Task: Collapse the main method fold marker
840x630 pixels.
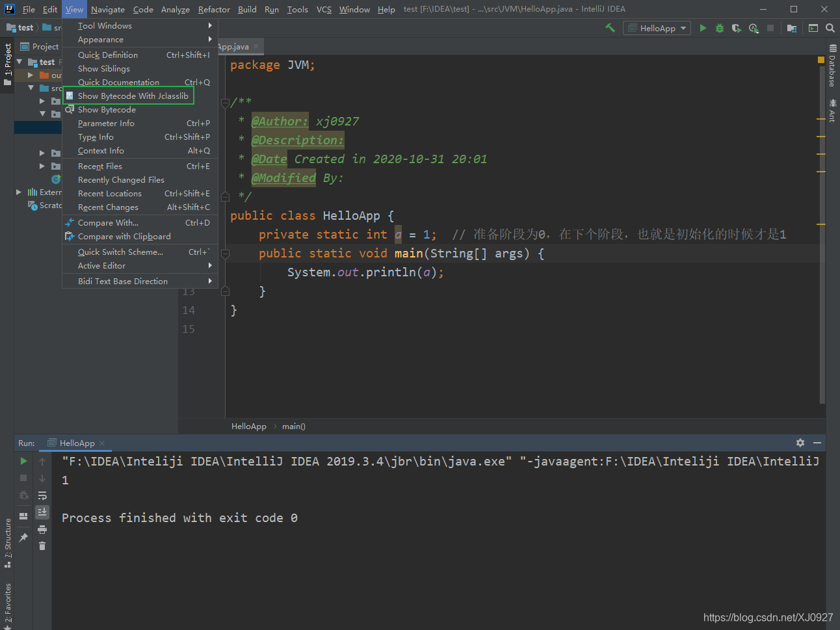Action: 225,254
